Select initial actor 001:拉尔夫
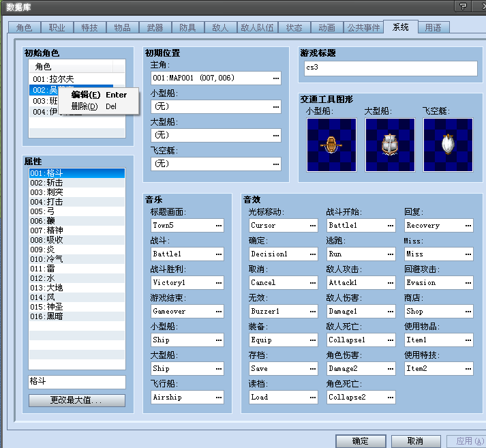The width and height of the screenshot is (486, 448). pyautogui.click(x=71, y=78)
